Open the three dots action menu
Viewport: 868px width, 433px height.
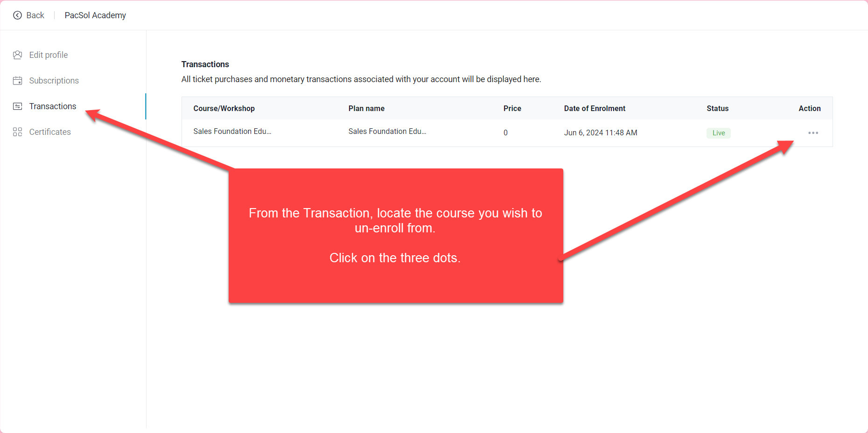click(x=813, y=133)
